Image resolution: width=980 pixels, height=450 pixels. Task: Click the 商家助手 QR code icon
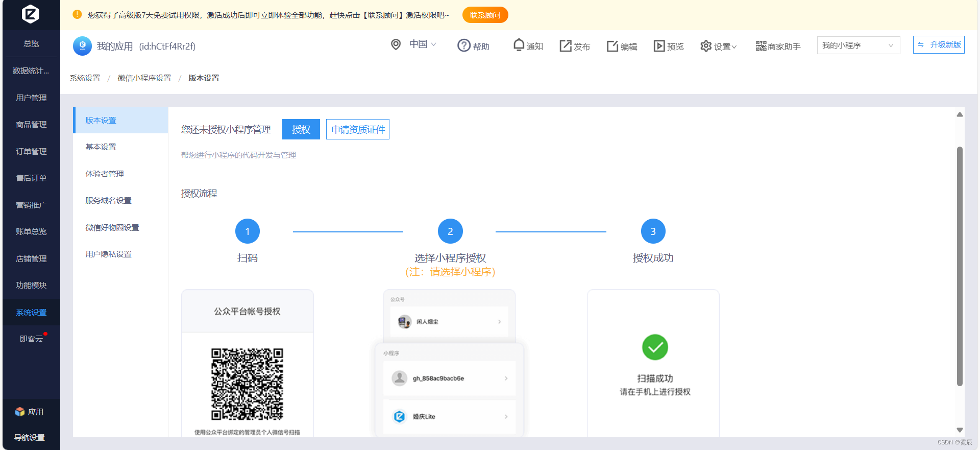(761, 46)
